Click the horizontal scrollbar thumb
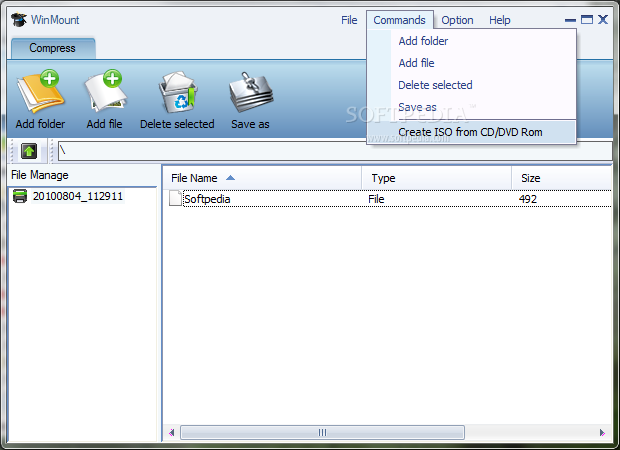Image resolution: width=620 pixels, height=450 pixels. pos(322,432)
